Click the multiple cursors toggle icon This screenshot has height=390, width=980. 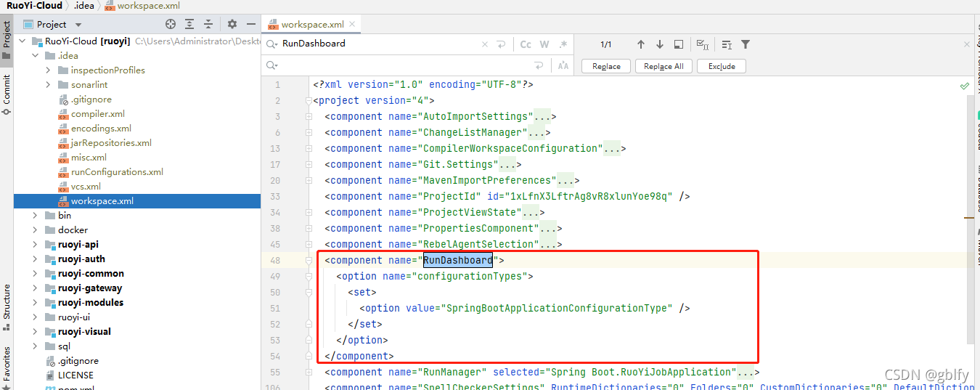tap(727, 44)
